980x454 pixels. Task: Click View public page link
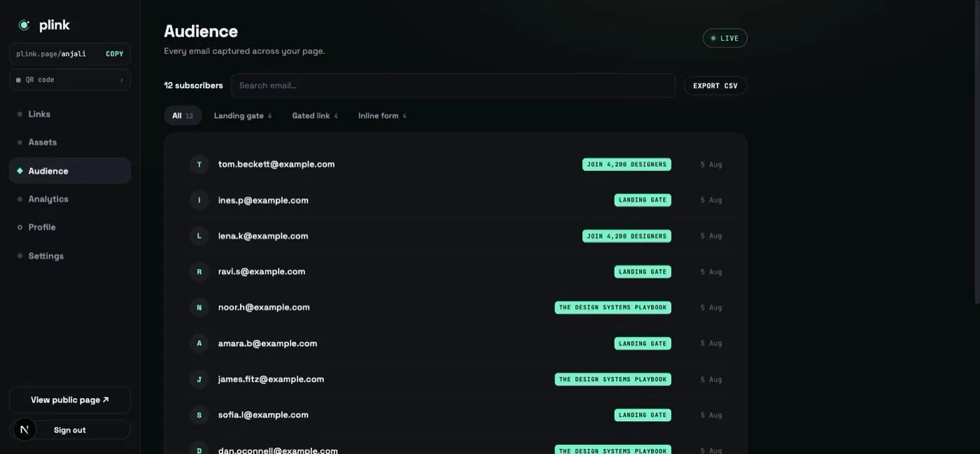[70, 400]
